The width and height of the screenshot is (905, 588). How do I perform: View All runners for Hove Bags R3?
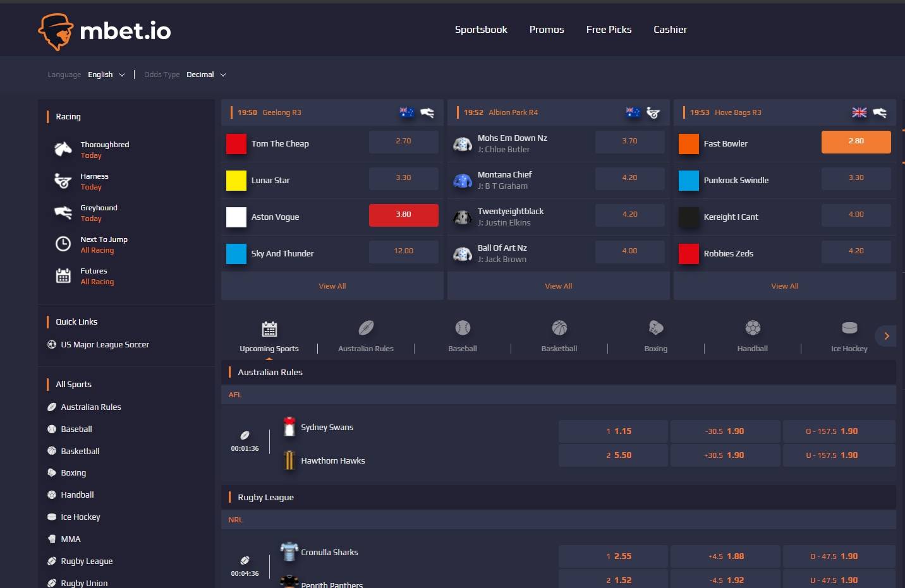click(x=785, y=286)
